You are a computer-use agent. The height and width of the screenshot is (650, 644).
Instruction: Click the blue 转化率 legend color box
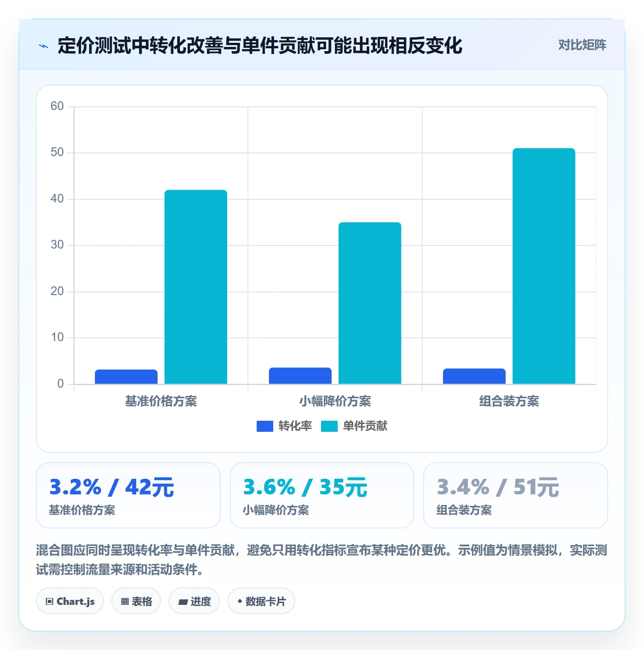265,426
